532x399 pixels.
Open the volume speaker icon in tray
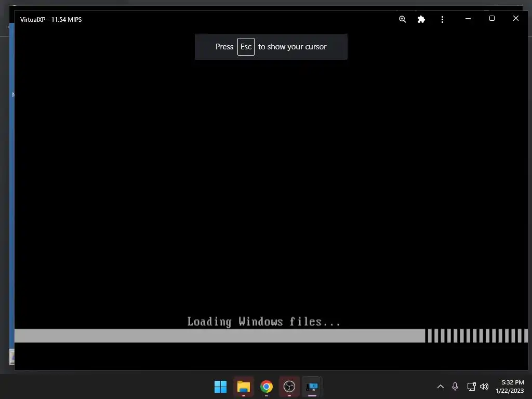tap(484, 387)
